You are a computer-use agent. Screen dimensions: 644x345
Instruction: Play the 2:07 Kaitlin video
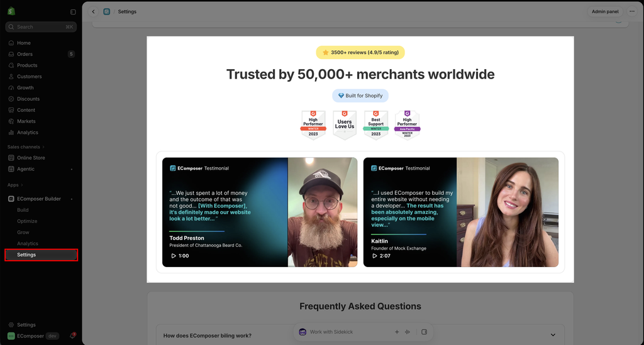click(x=381, y=256)
